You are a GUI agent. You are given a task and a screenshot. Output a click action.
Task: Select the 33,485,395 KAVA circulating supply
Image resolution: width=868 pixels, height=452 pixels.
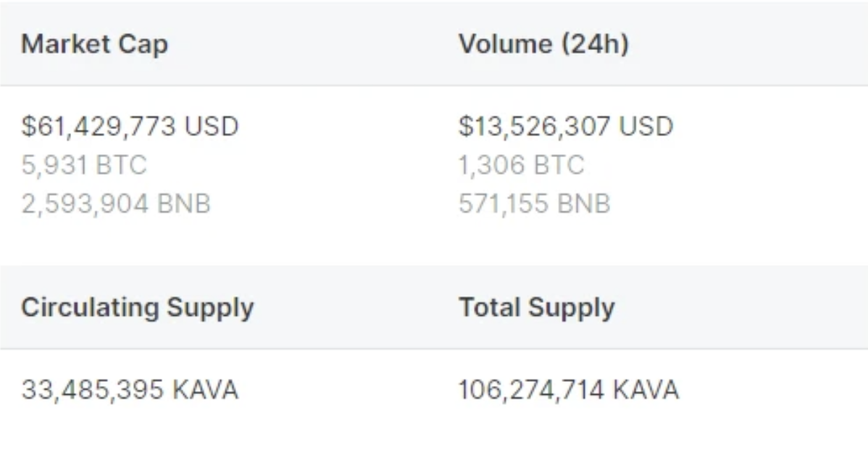pos(130,390)
